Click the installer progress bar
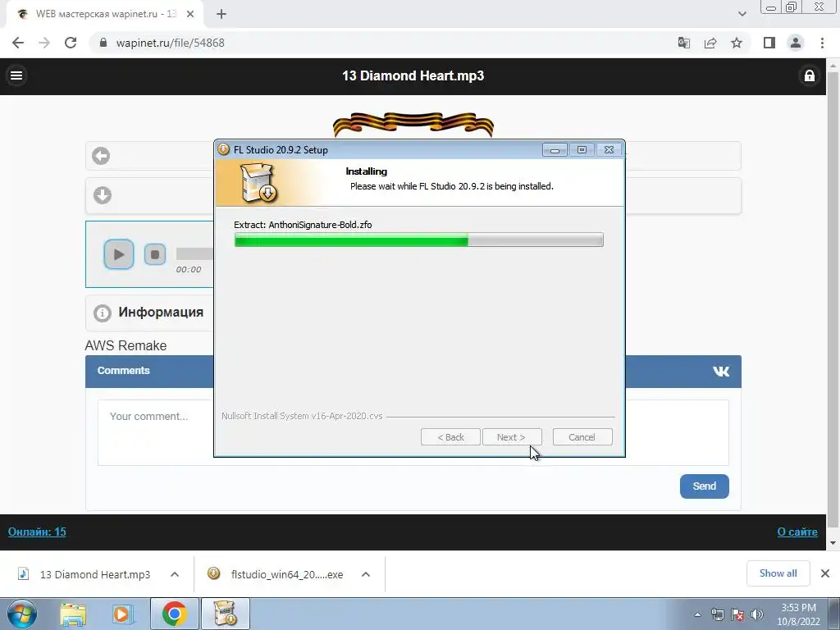Viewport: 840px width, 630px height. [419, 240]
